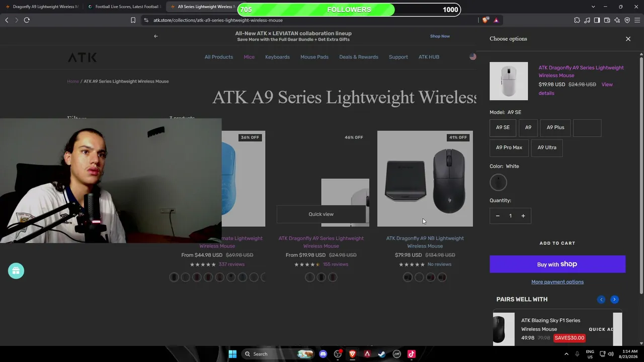Viewport: 644px width, 362px height.
Task: Click the quantity number field
Action: 510,216
